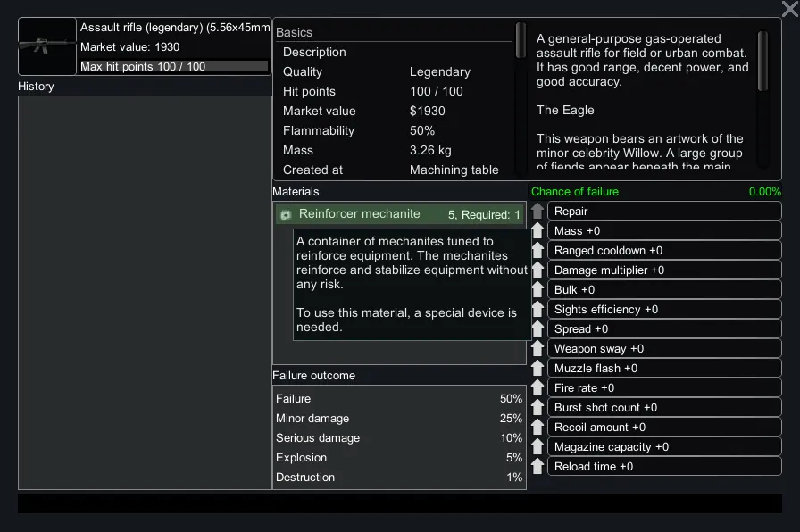Click the upgrade arrow for Sights efficiency

pos(537,310)
